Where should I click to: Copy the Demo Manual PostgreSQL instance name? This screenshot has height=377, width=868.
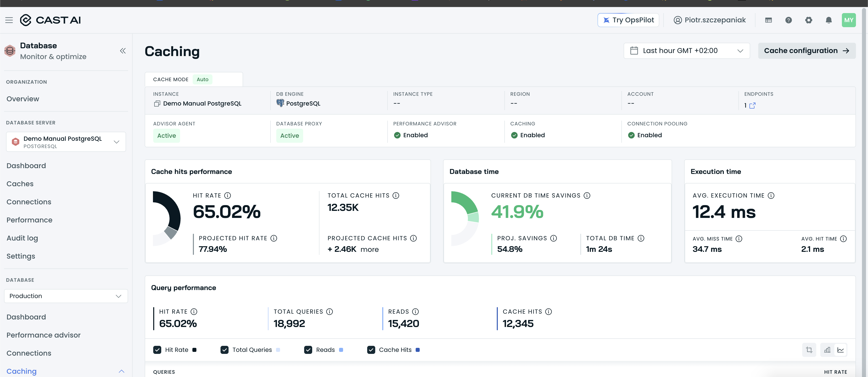(157, 104)
